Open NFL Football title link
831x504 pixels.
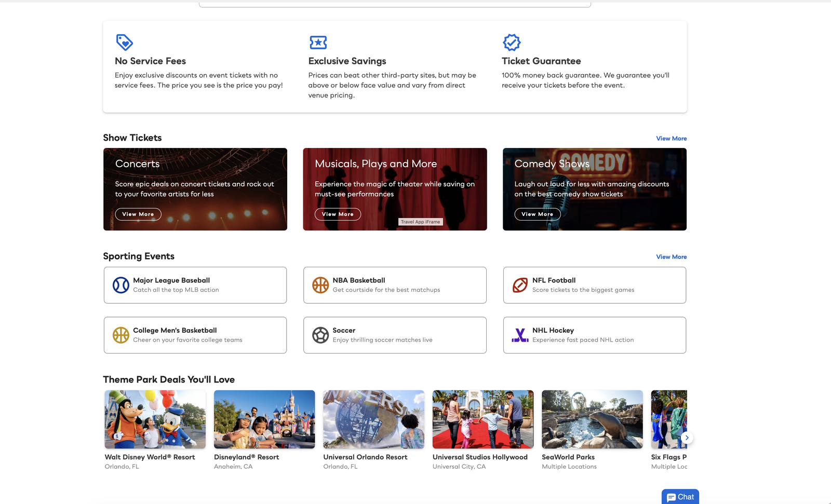click(554, 280)
